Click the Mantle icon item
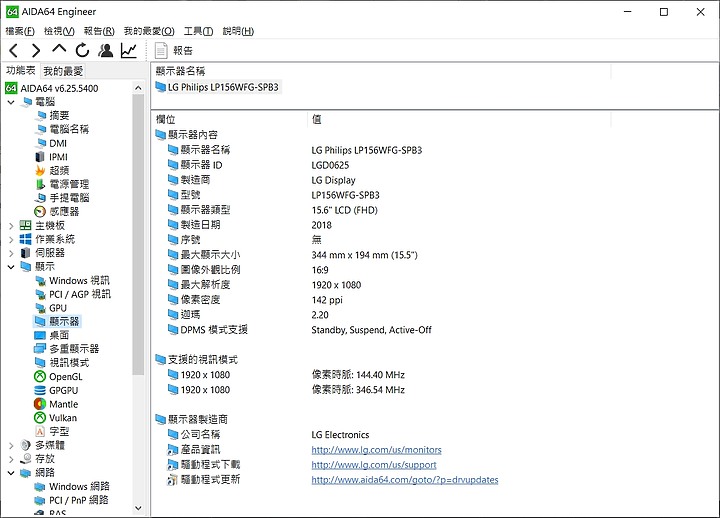Viewport: 720px width, 518px height. click(56, 404)
